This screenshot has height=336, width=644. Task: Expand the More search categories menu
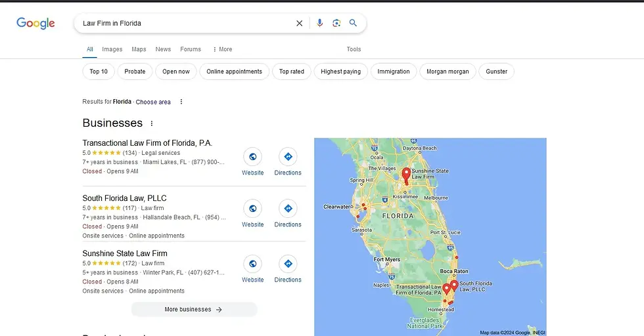click(x=222, y=49)
